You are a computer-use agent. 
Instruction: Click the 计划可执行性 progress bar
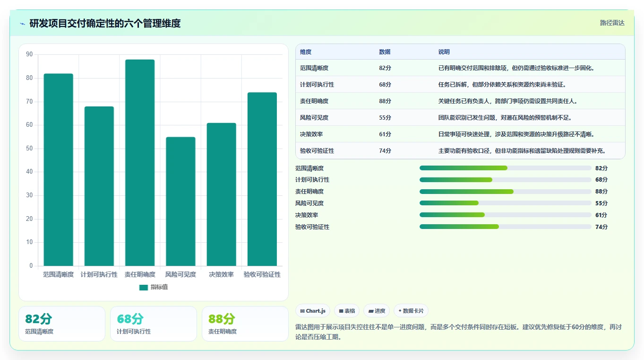[x=506, y=180]
